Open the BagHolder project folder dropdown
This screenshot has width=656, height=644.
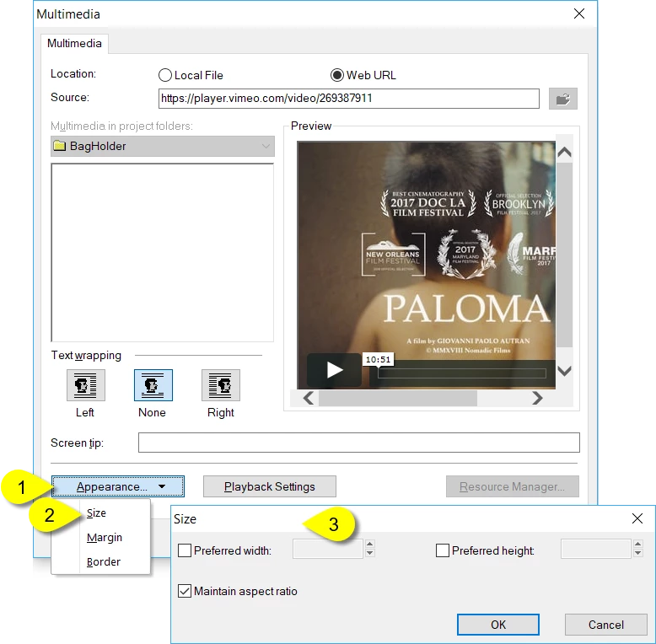pyautogui.click(x=163, y=146)
